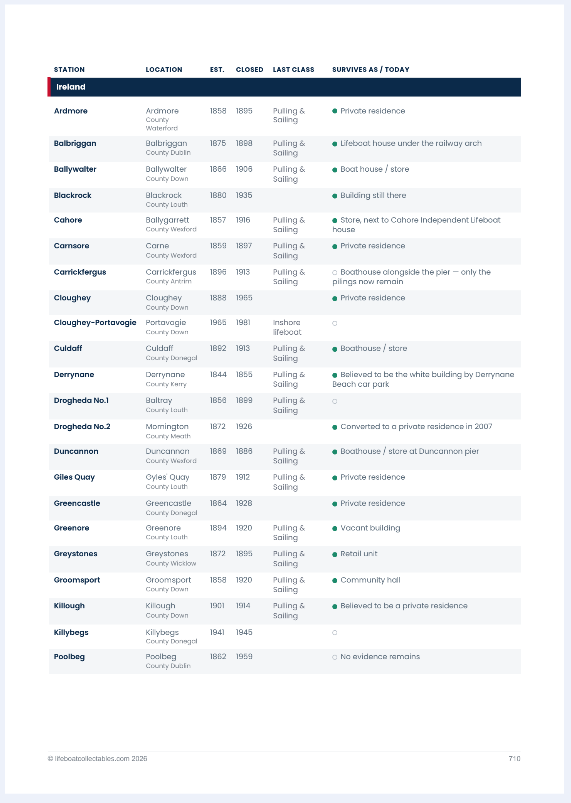The image size is (571, 803).
Task: Click the green status dot beside Ardmore's Private residence
Action: click(x=334, y=111)
